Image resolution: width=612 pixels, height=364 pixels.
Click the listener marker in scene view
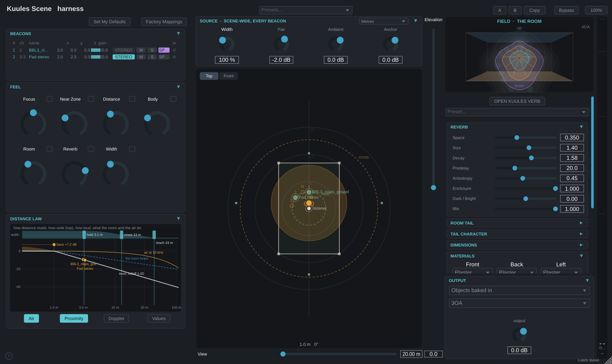click(x=309, y=208)
